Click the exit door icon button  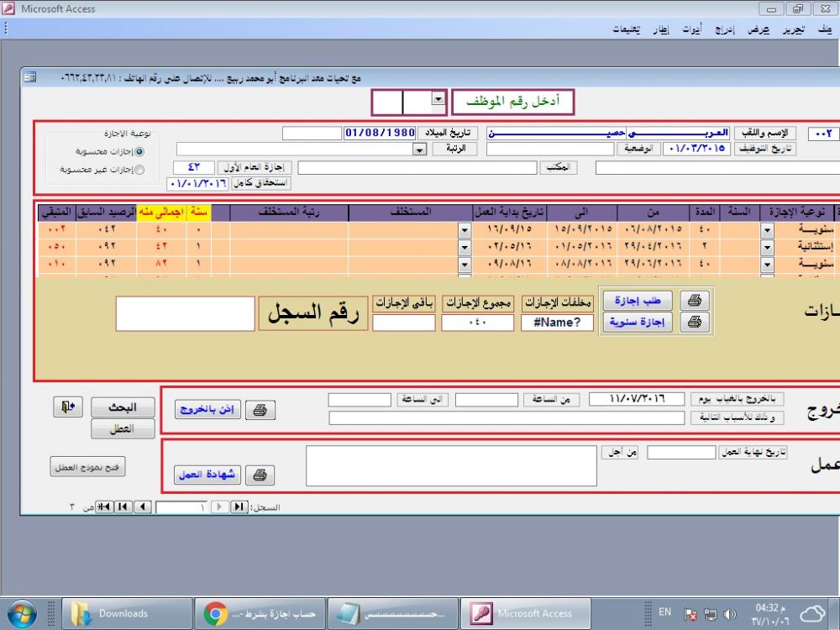[x=67, y=407]
